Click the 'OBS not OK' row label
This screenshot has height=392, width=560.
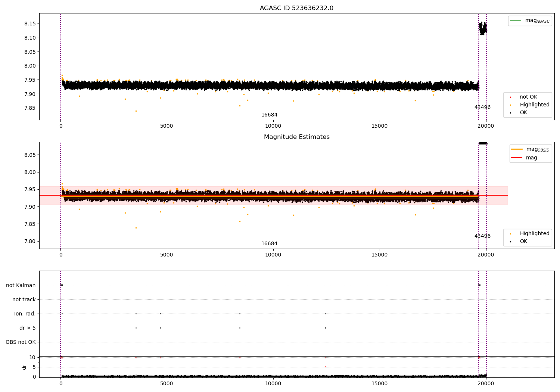pyautogui.click(x=21, y=342)
